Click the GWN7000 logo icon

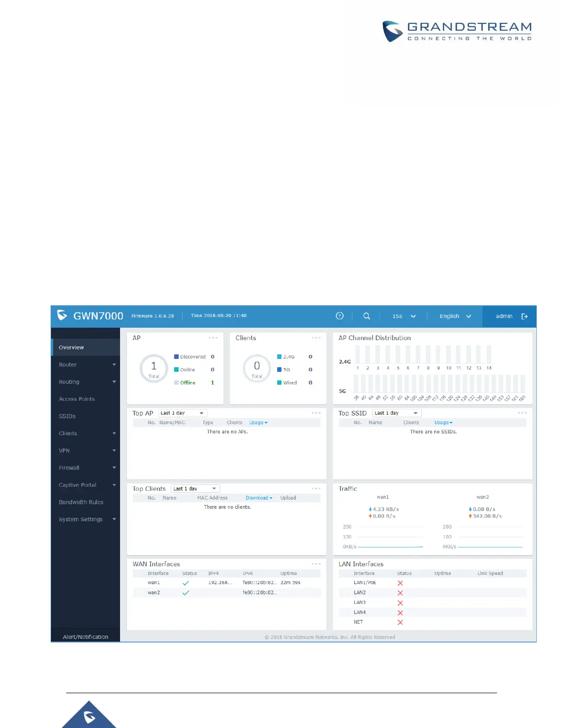[x=62, y=315]
